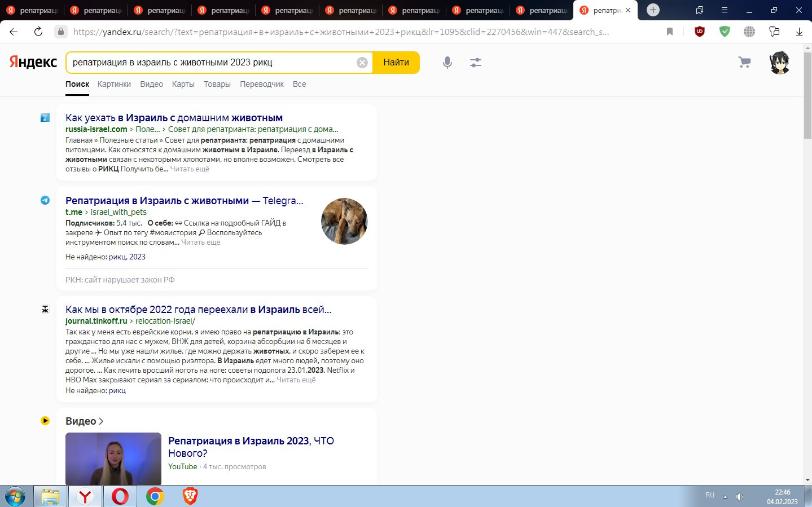This screenshot has height=507, width=812.
Task: Open journal.tinkoff.ru domain link
Action: pos(96,321)
